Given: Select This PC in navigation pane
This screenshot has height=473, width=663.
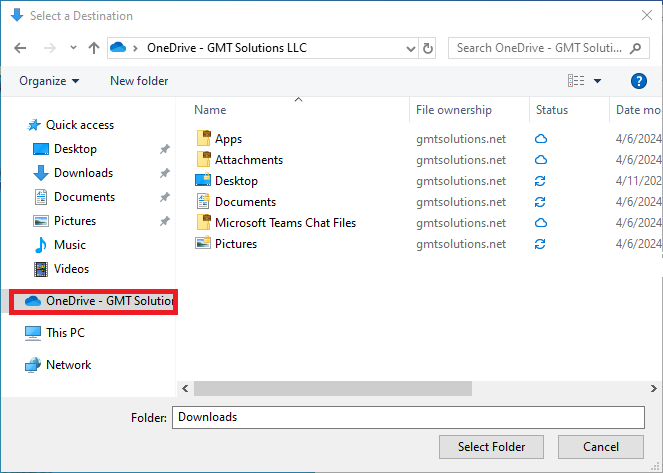Looking at the screenshot, I should click(x=65, y=333).
